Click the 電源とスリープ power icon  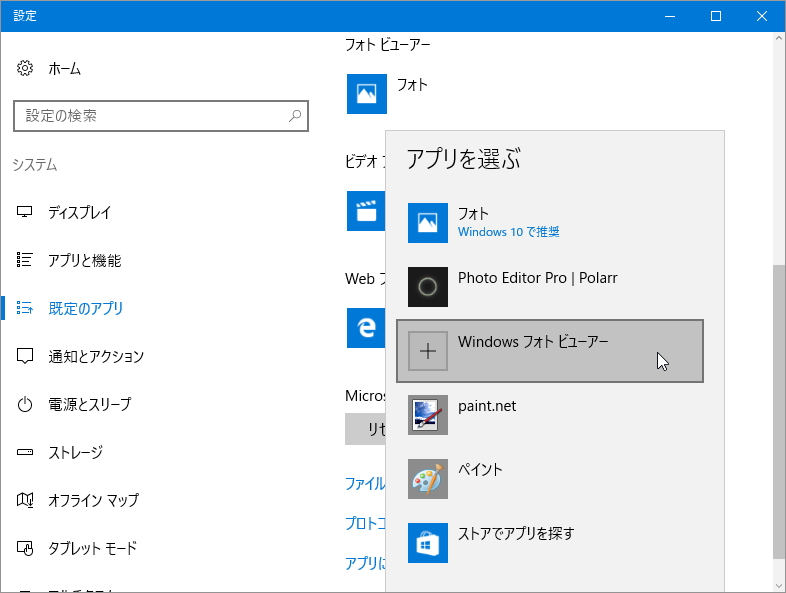[25, 404]
